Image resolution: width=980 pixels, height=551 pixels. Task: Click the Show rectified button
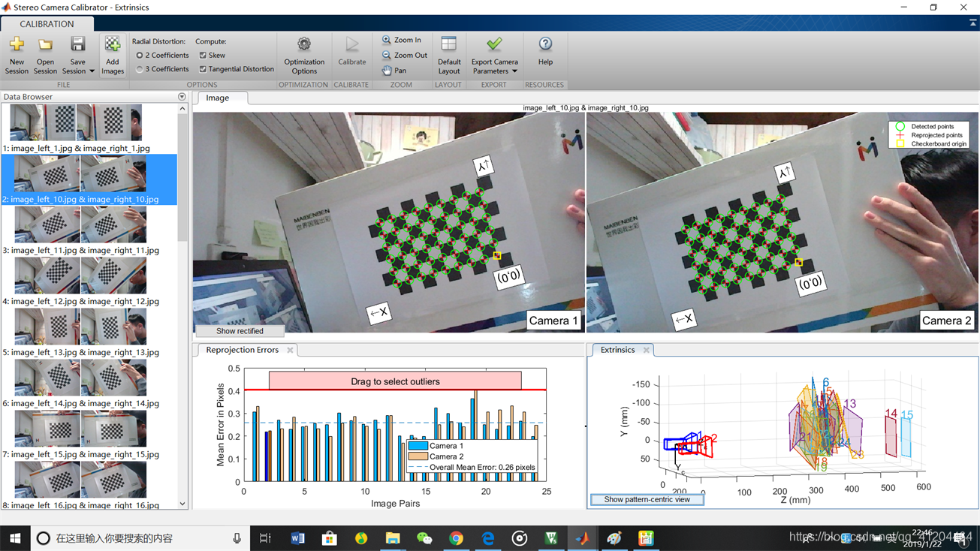coord(240,331)
